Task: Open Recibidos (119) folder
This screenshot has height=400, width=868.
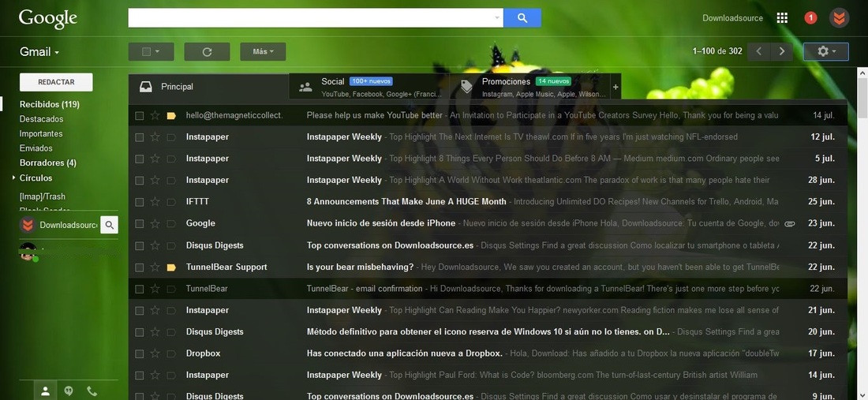Action: coord(49,105)
